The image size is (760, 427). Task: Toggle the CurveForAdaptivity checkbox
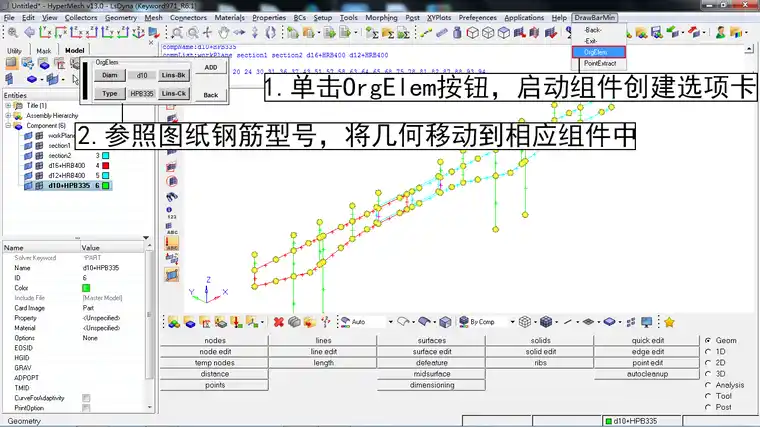(x=86, y=398)
